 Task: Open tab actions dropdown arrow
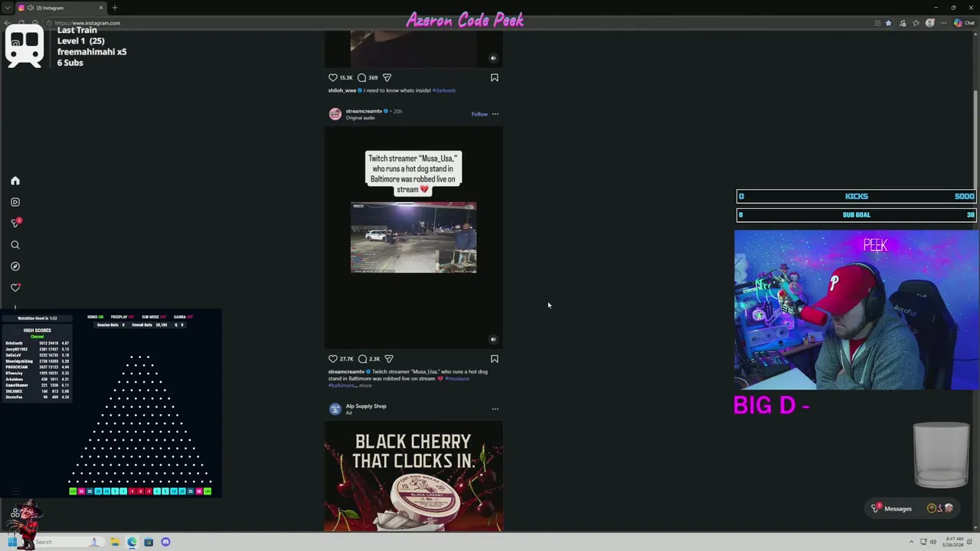click(8, 8)
